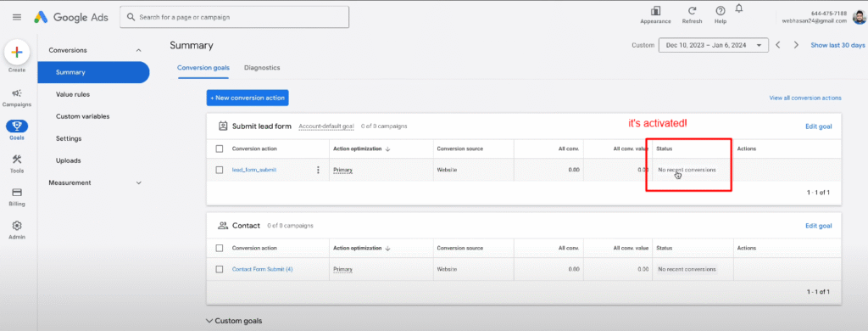Expand the Custom goals section

(234, 321)
